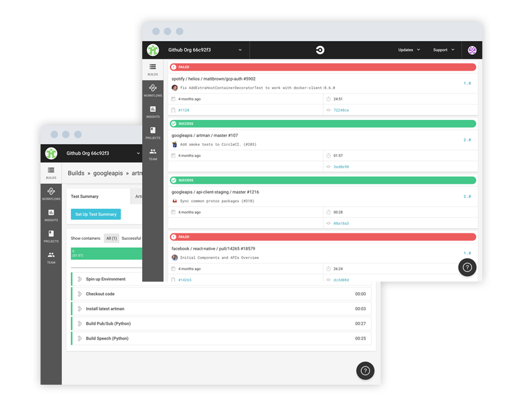
Task: Open Builds in front window sidebar
Action: tap(152, 70)
